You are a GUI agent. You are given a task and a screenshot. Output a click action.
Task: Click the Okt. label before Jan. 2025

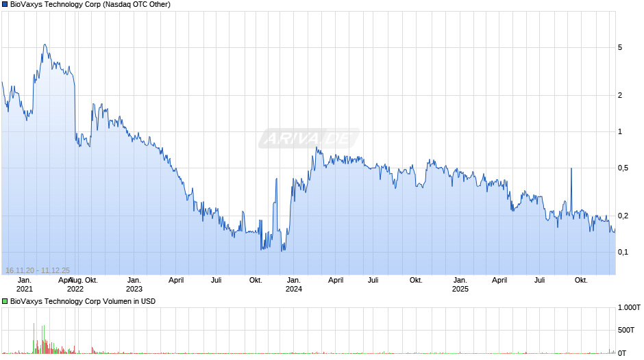coord(416,281)
